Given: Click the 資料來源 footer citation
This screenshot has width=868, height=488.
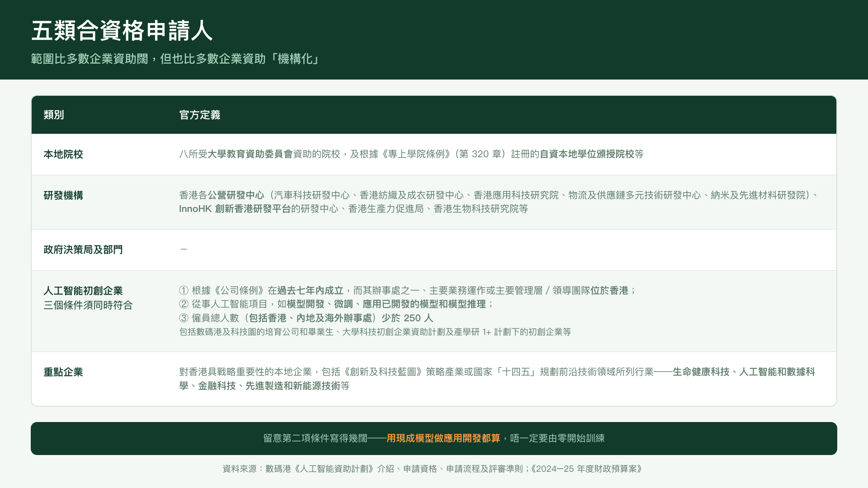Looking at the screenshot, I should point(433,469).
